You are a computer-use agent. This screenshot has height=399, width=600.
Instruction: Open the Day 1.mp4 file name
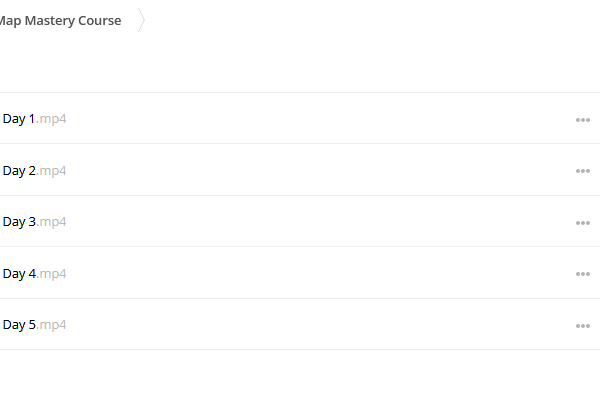pos(34,119)
